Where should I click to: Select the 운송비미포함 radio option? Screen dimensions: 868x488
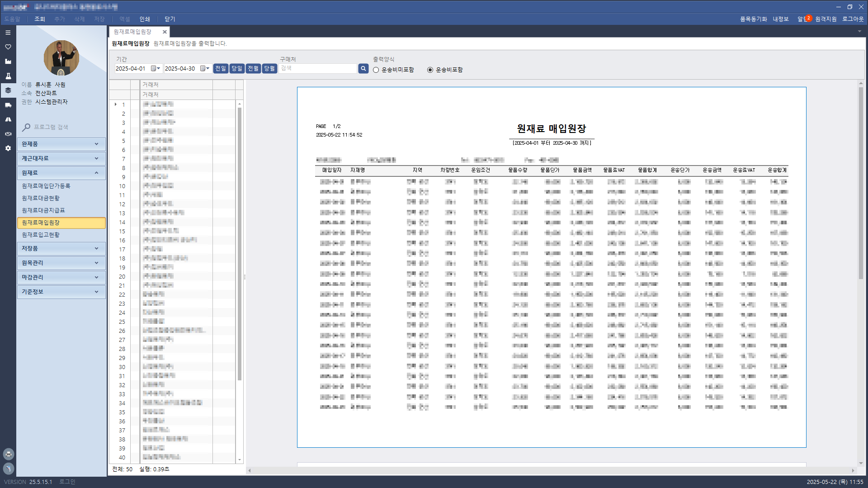[376, 70]
